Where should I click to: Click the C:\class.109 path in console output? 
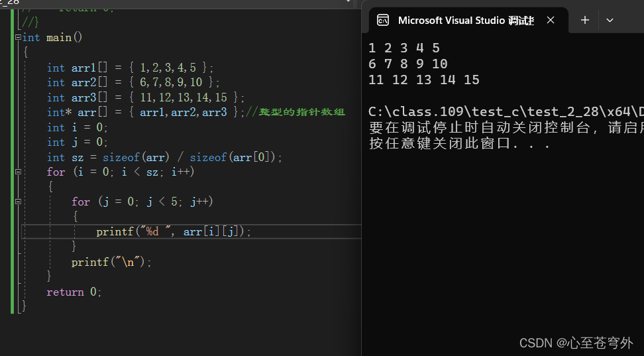424,111
